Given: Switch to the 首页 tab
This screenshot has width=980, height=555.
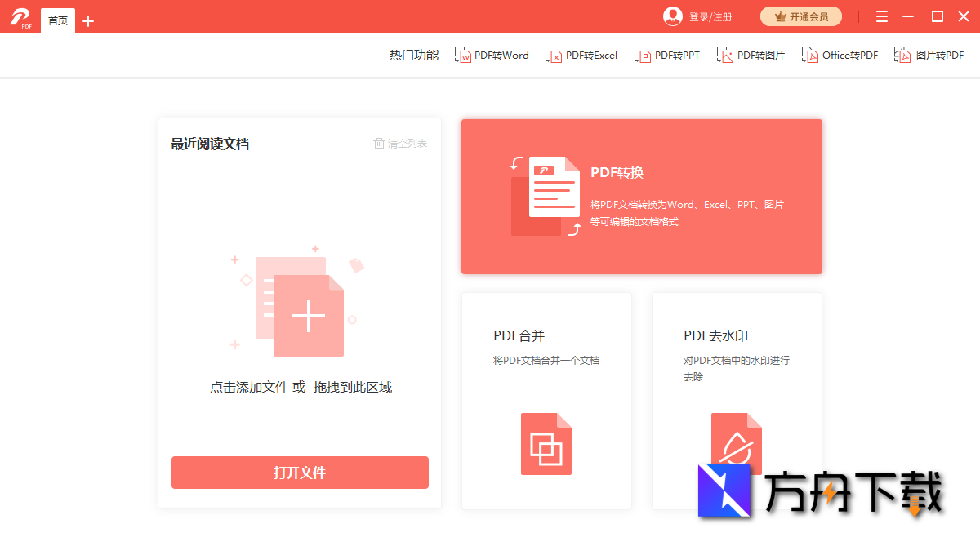Looking at the screenshot, I should [x=57, y=20].
